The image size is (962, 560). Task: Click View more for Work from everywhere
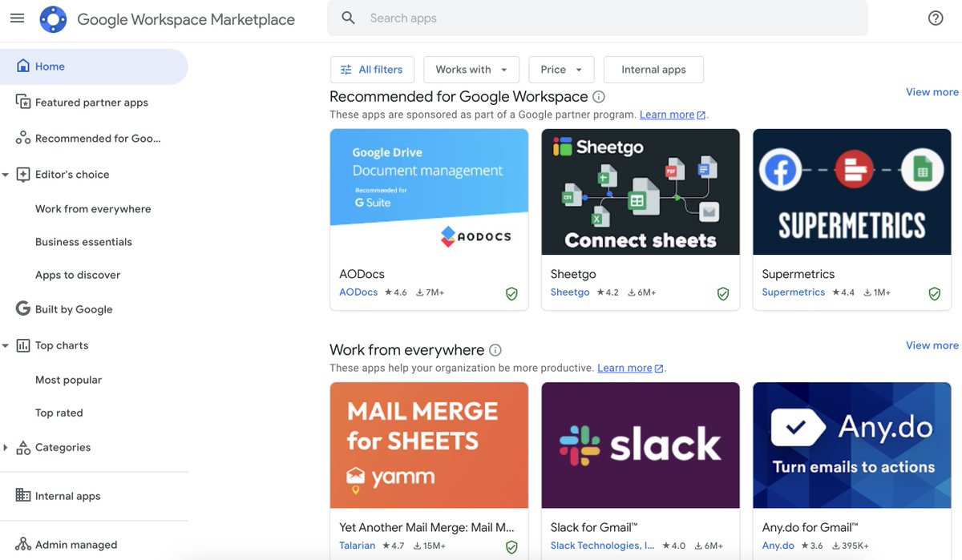932,345
